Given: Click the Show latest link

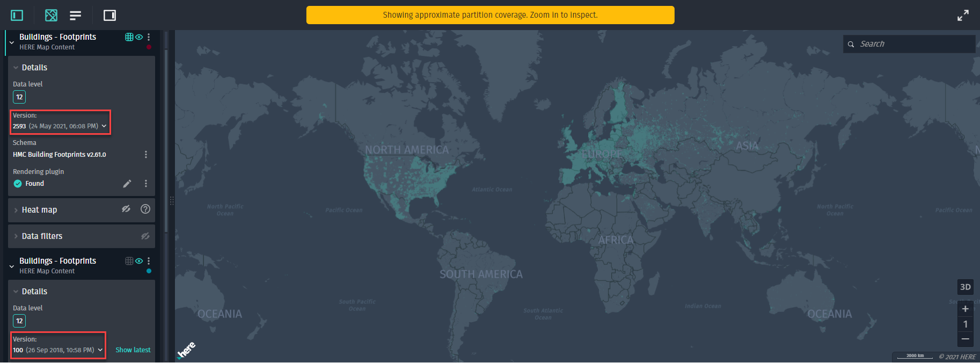Looking at the screenshot, I should (133, 350).
